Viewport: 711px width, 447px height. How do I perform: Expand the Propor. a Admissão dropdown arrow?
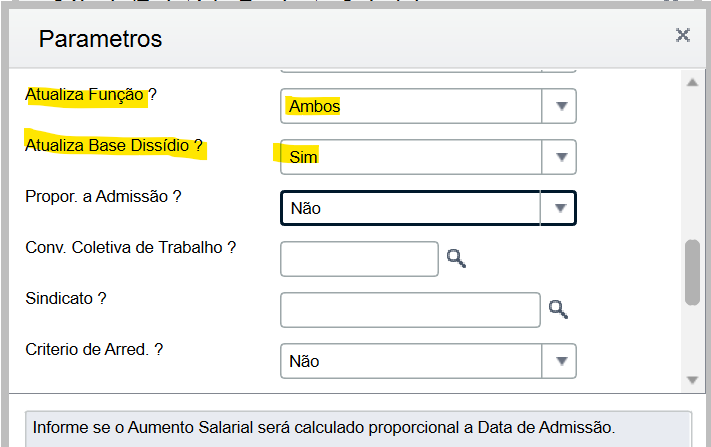pyautogui.click(x=560, y=208)
